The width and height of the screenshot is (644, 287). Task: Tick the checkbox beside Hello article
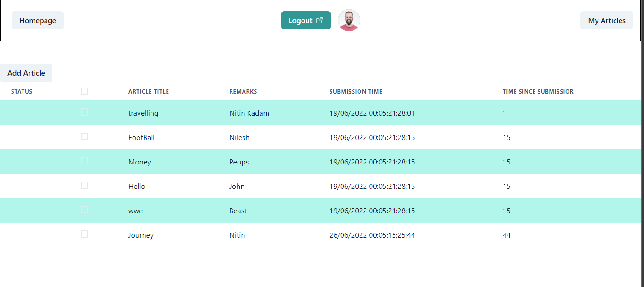pyautogui.click(x=85, y=185)
